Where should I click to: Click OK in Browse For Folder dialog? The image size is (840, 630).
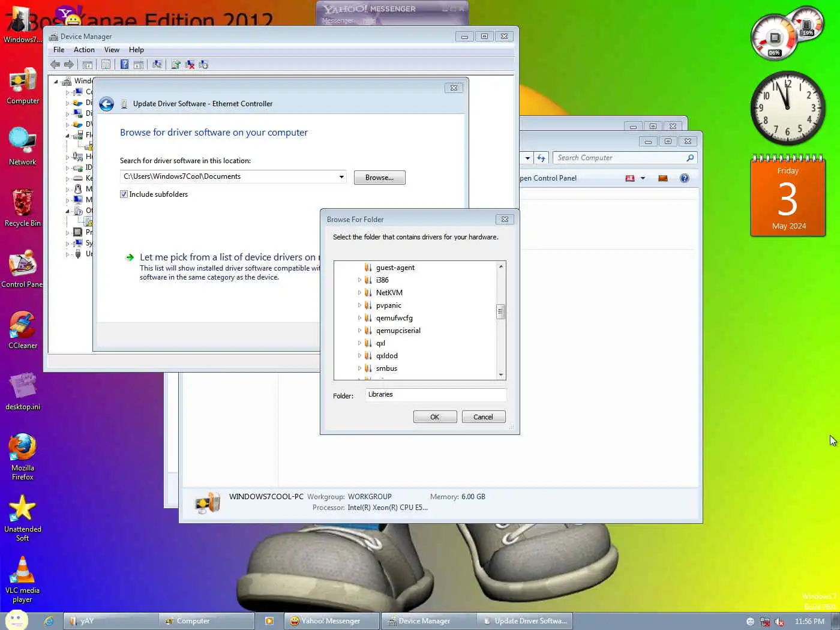pyautogui.click(x=435, y=417)
